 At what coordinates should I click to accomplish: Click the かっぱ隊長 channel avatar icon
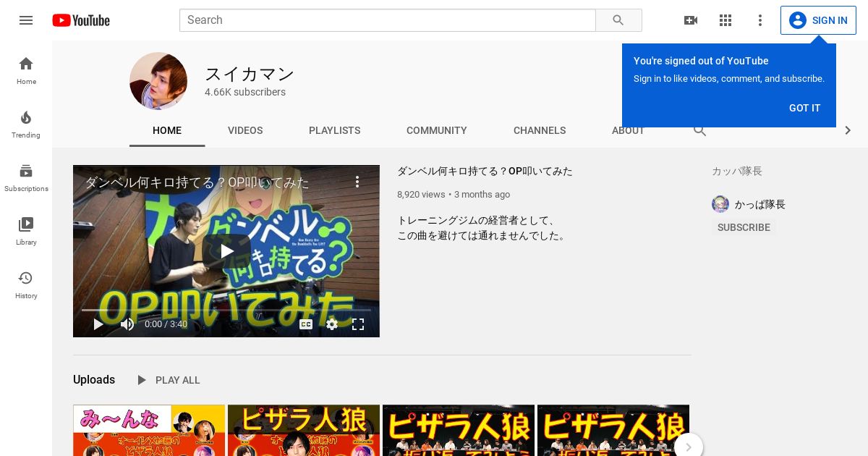click(720, 204)
